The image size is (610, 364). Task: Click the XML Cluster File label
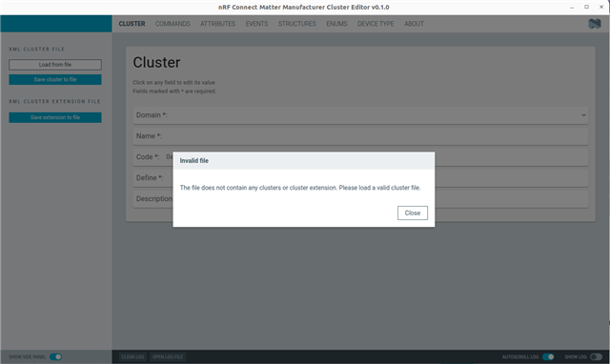point(36,50)
